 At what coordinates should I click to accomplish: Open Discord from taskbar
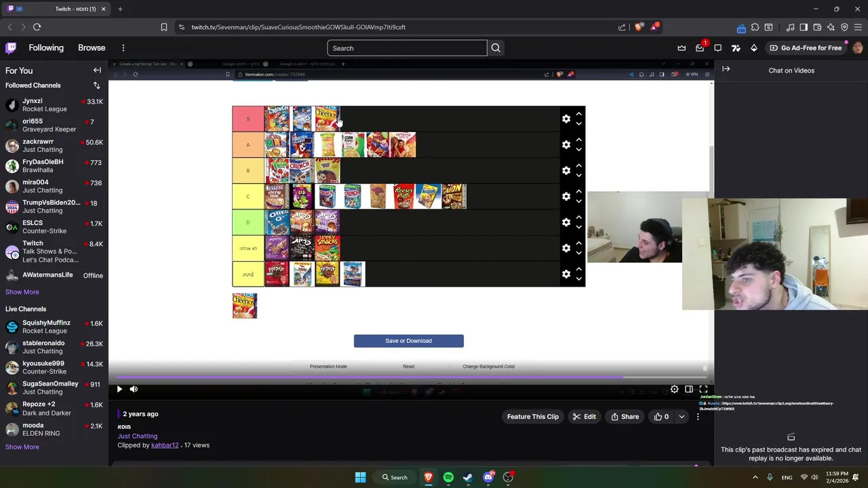click(x=488, y=477)
